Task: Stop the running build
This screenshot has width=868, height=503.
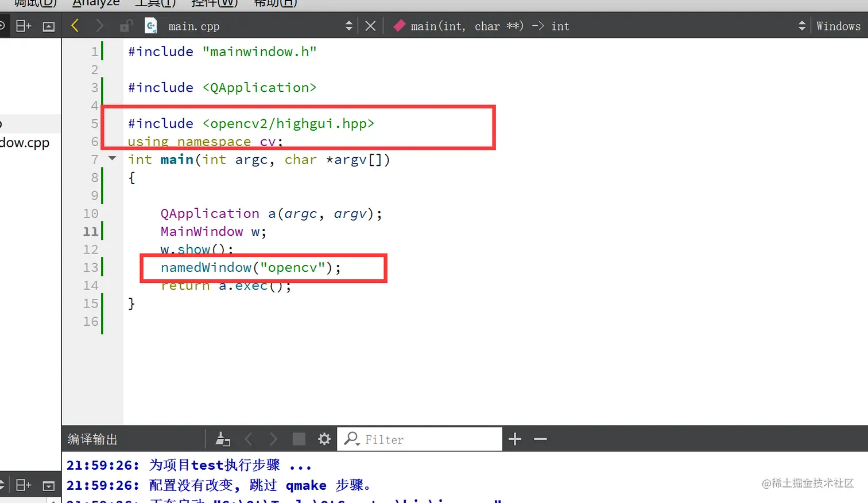Action: [x=299, y=439]
